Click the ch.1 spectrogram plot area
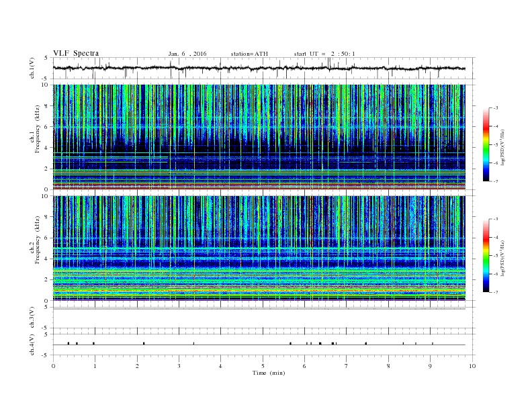Viewport: 532px width, 411px height. point(259,137)
